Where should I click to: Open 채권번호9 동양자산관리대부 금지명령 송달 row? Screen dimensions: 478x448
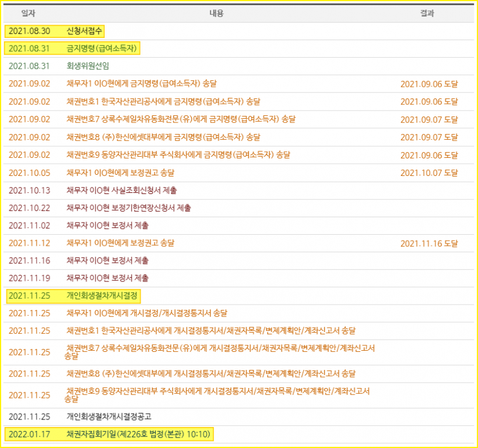point(178,155)
